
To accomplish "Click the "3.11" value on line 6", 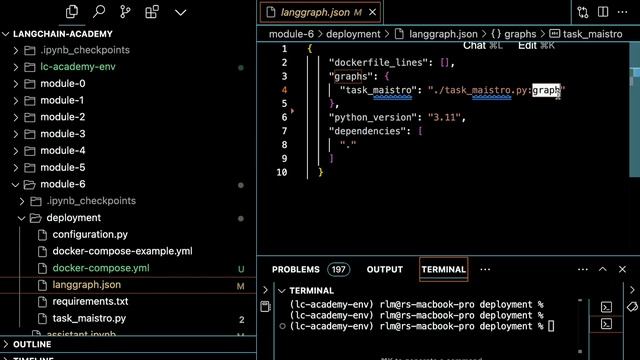I will [x=444, y=118].
